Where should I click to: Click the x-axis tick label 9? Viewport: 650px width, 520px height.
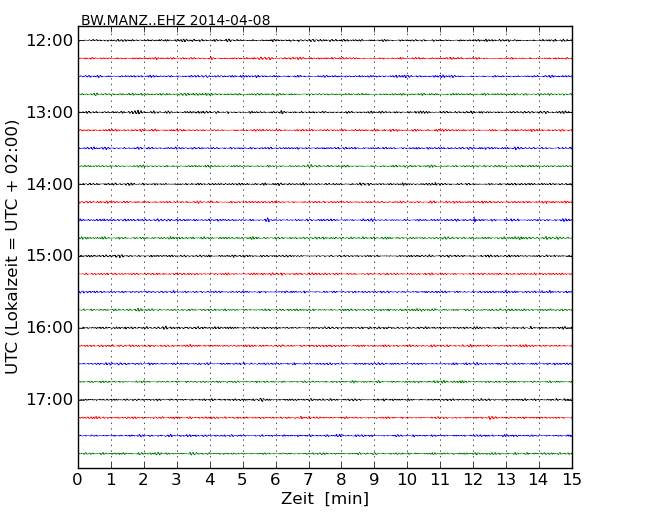pos(374,480)
